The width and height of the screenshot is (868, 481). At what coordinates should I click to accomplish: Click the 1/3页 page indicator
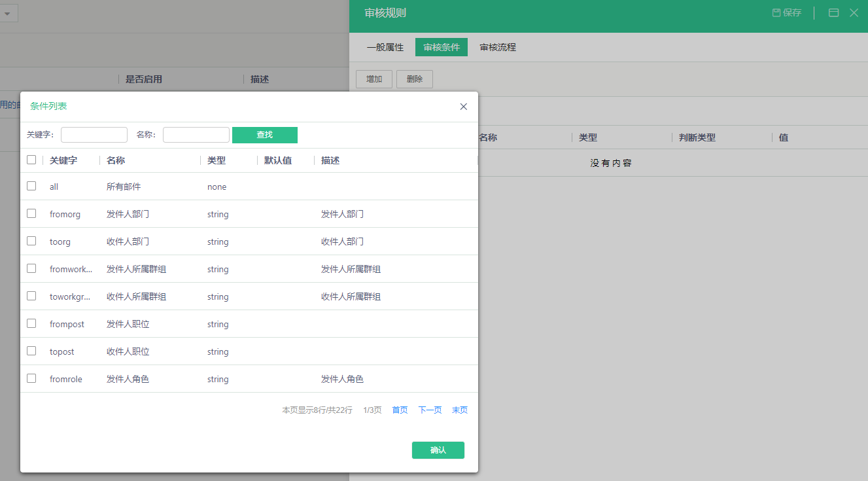click(x=372, y=410)
